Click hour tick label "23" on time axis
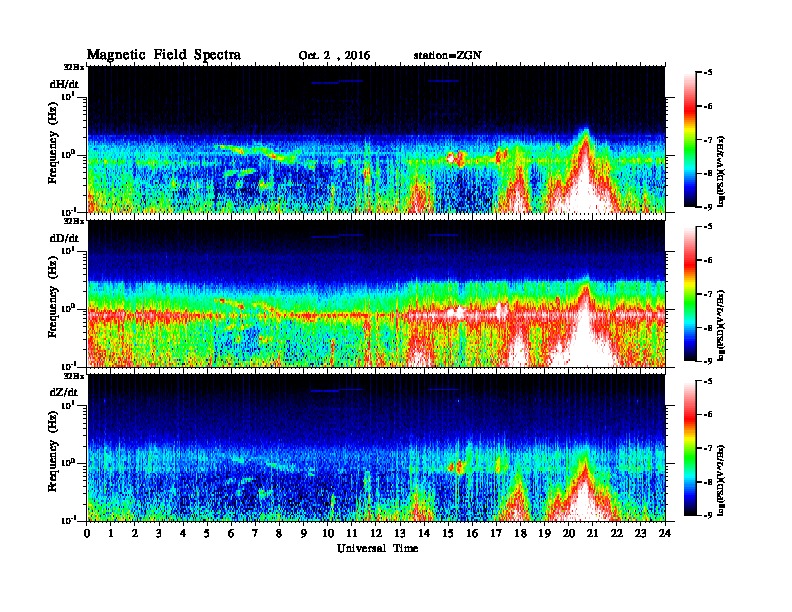Viewport: 792px width, 612px height. point(640,533)
